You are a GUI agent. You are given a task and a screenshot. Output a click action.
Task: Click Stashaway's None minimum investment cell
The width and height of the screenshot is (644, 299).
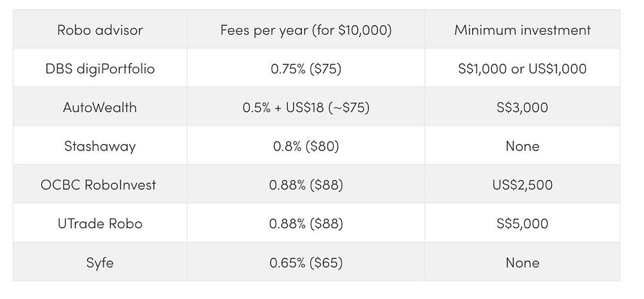point(522,146)
